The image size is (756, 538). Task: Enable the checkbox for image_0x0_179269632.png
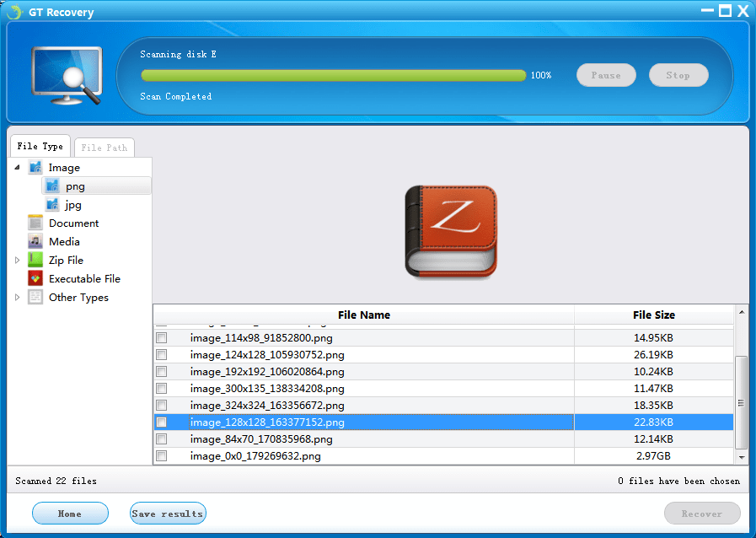tap(162, 456)
